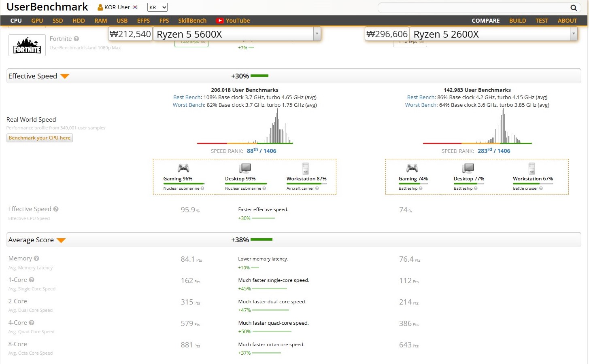This screenshot has height=364, width=589.
Task: Go to the ABOUT page
Action: click(567, 21)
